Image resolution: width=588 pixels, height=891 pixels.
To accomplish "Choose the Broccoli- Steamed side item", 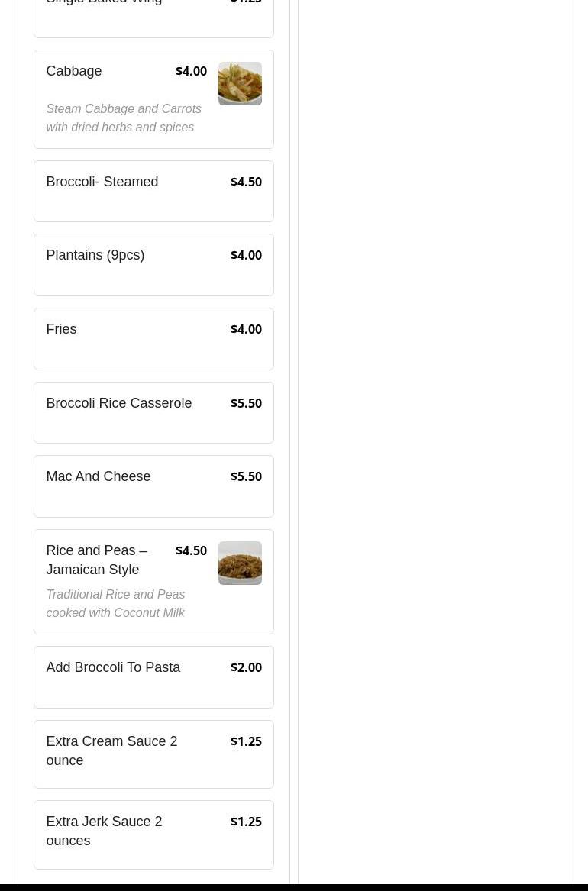I will pyautogui.click(x=102, y=182).
